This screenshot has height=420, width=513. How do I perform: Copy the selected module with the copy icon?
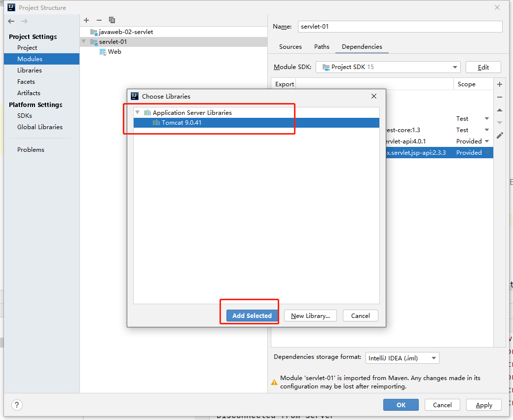tap(112, 20)
